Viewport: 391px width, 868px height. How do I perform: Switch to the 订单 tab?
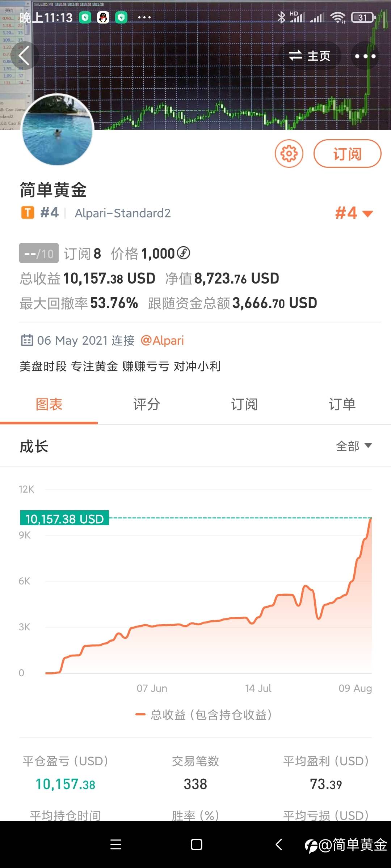[x=342, y=404]
